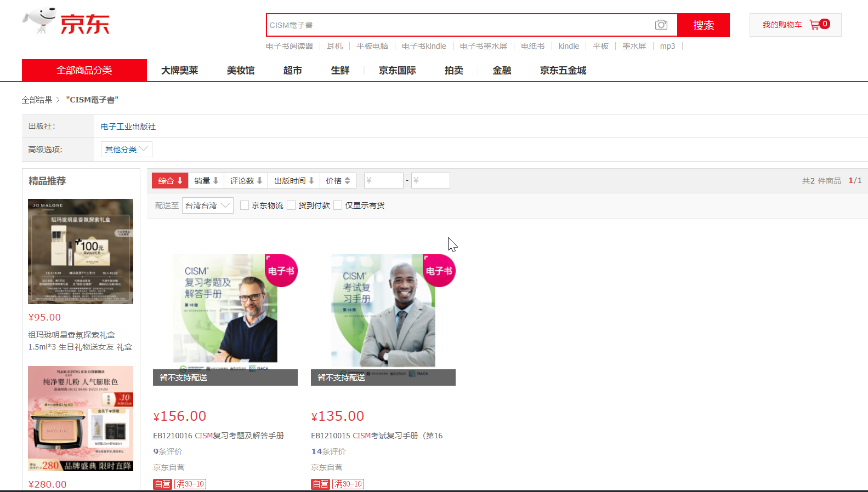Enable the 货到付款 checkbox

click(291, 205)
